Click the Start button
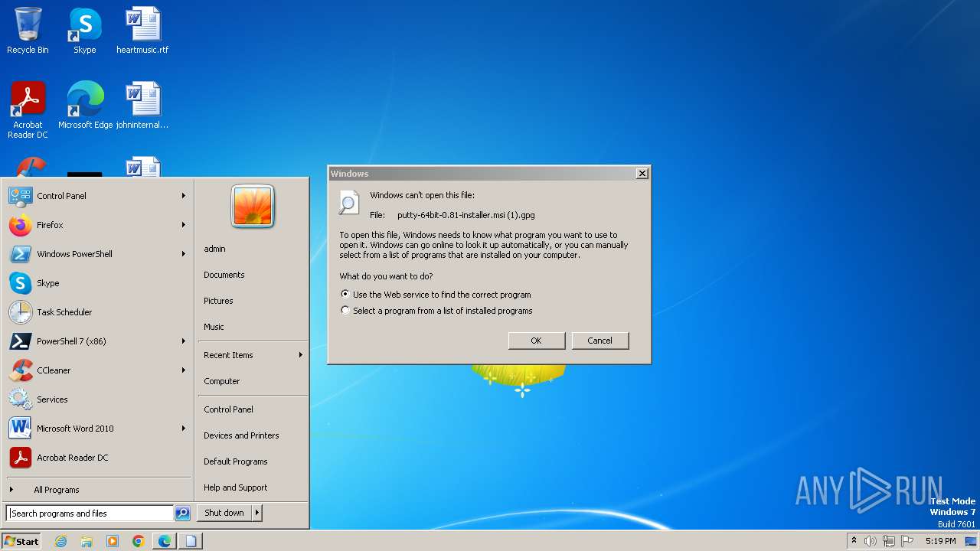This screenshot has height=551, width=980. (21, 541)
